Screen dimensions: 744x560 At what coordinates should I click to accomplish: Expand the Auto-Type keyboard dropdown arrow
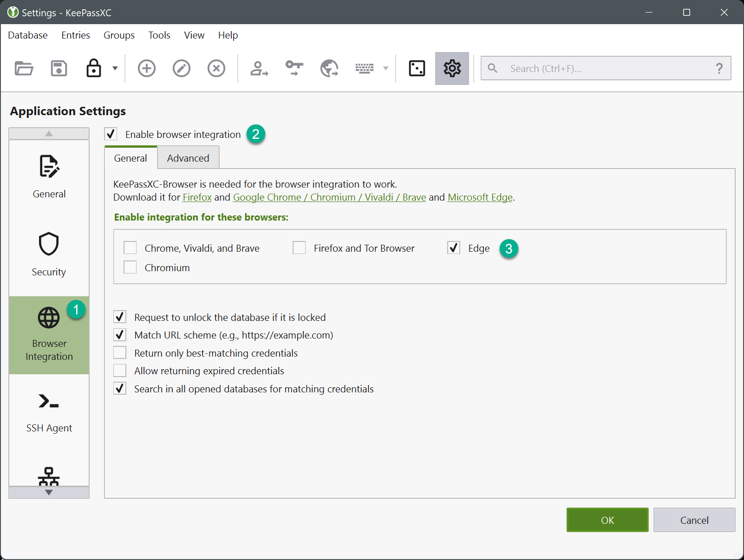coord(385,68)
